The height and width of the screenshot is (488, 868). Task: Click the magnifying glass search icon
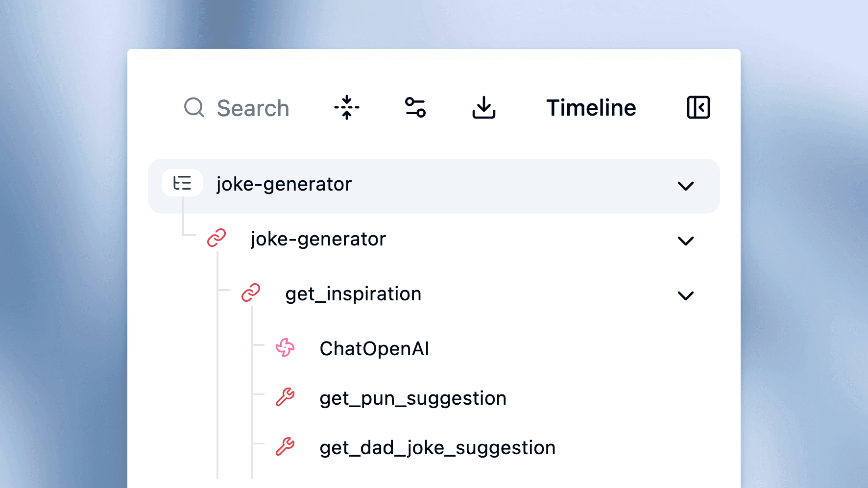coord(194,107)
